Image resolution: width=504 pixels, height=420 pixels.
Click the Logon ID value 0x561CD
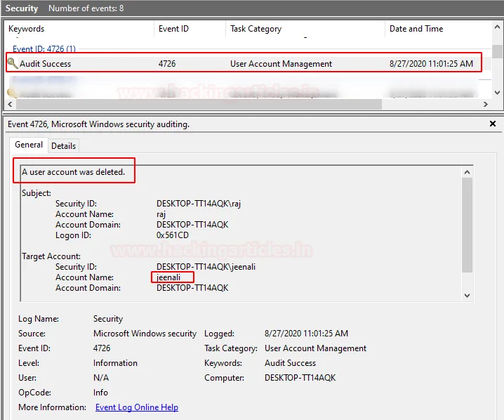pyautogui.click(x=172, y=235)
